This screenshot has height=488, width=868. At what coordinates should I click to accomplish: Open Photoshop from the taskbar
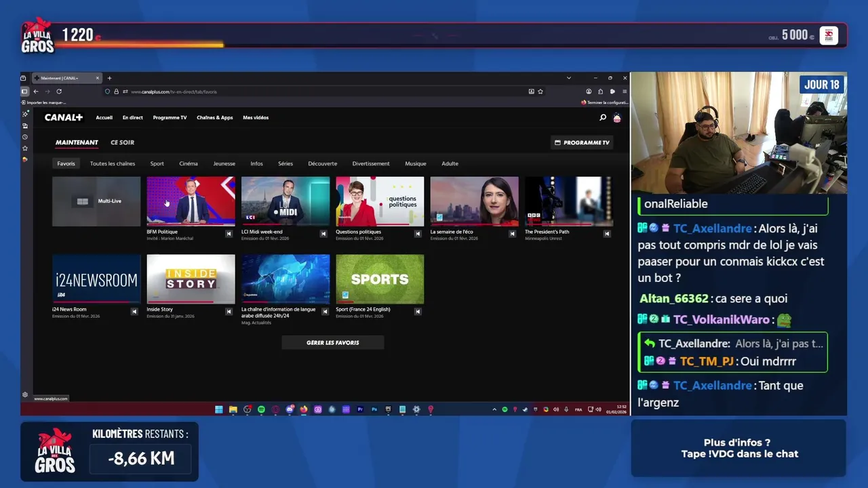374,409
